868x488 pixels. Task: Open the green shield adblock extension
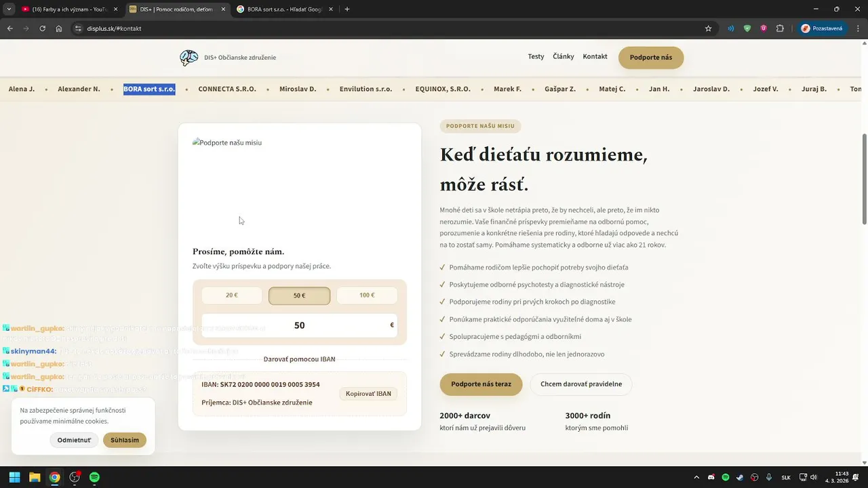[x=747, y=28]
